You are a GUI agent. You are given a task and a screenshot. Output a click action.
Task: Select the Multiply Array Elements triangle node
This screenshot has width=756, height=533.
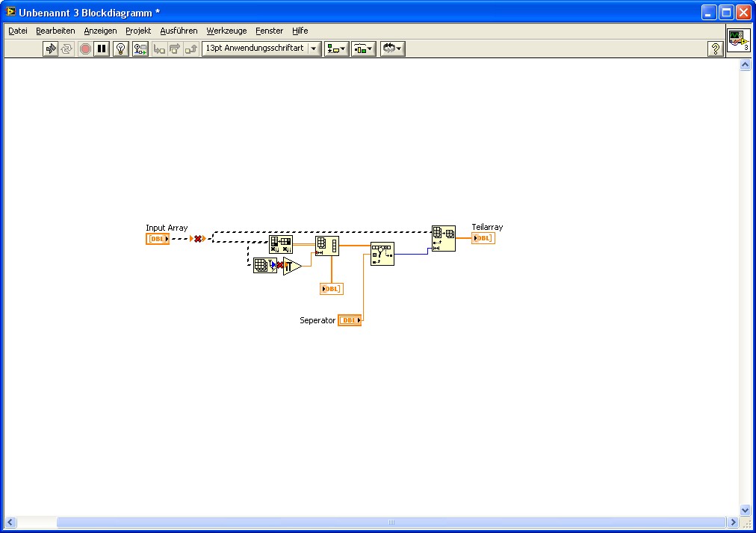(292, 266)
